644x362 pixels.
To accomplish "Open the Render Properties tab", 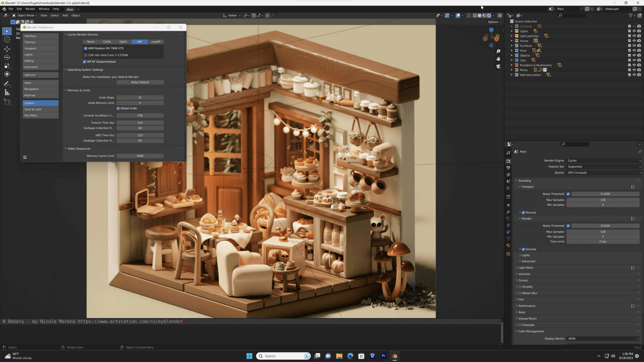I will coord(508,161).
